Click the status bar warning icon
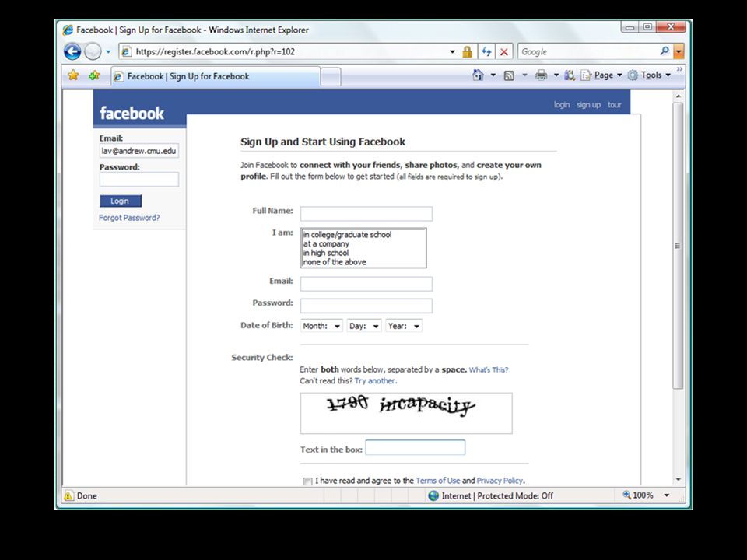 [69, 495]
